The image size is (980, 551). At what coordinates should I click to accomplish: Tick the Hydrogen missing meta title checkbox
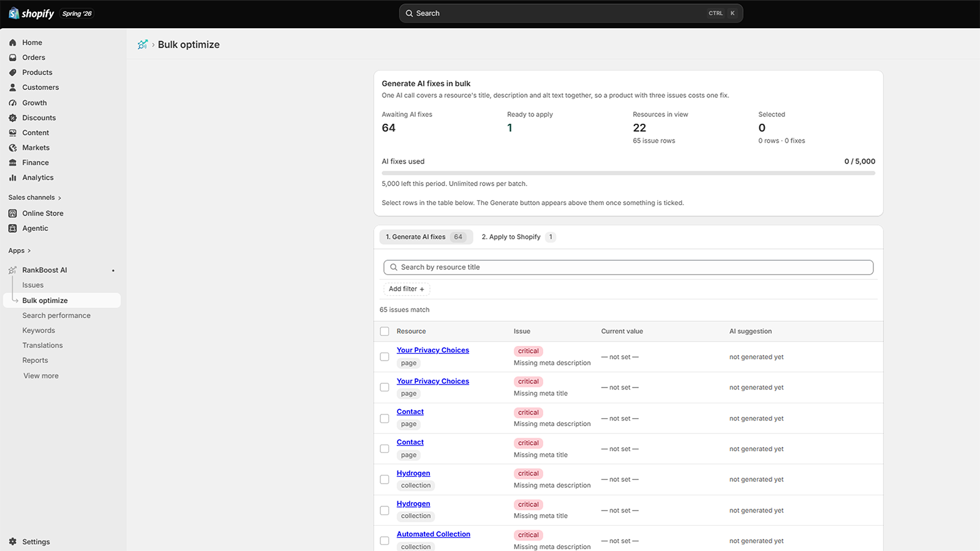pyautogui.click(x=385, y=511)
